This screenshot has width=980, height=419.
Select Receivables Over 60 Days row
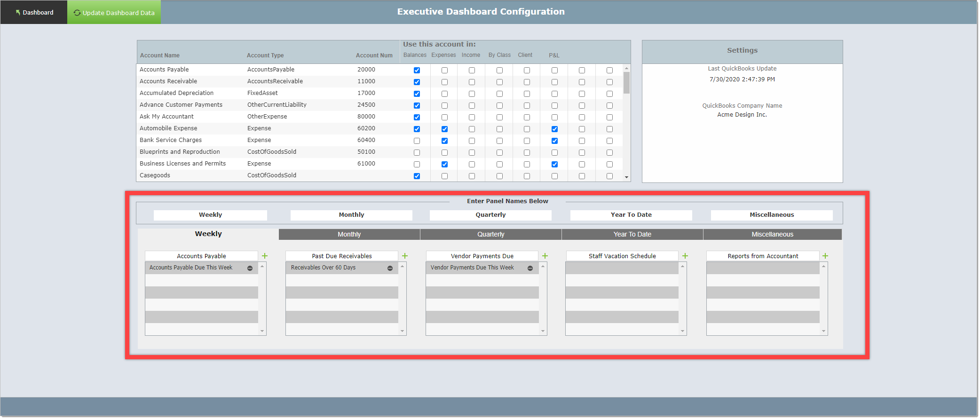342,268
